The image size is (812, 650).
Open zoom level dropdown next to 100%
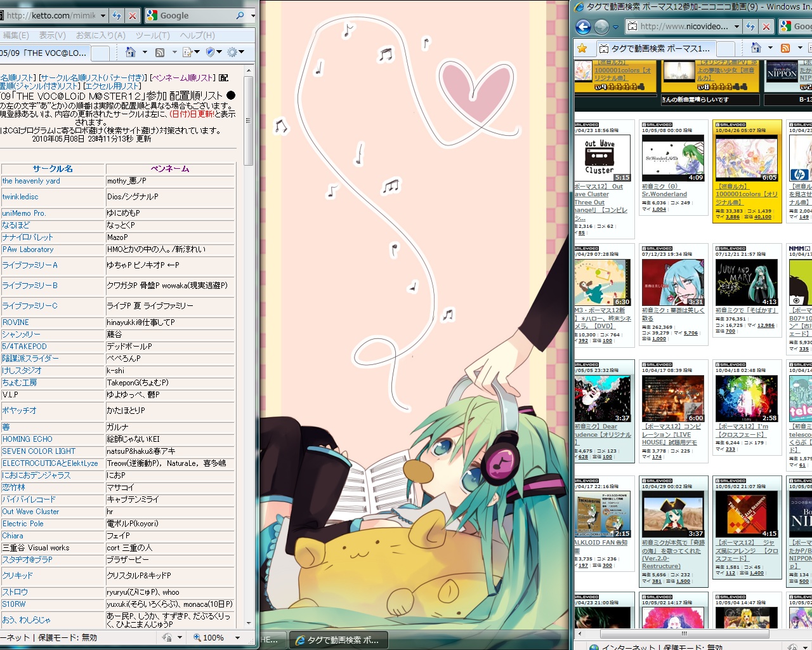point(237,637)
